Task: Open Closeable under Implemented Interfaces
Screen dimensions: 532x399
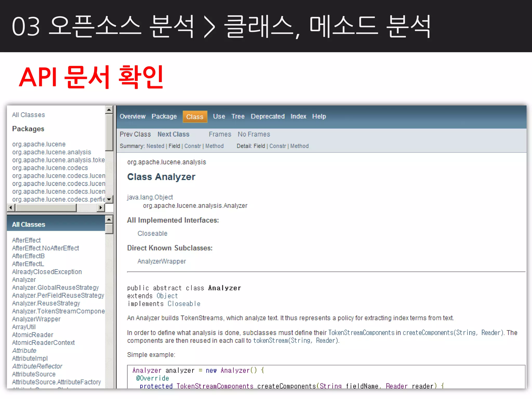Action: pos(152,234)
